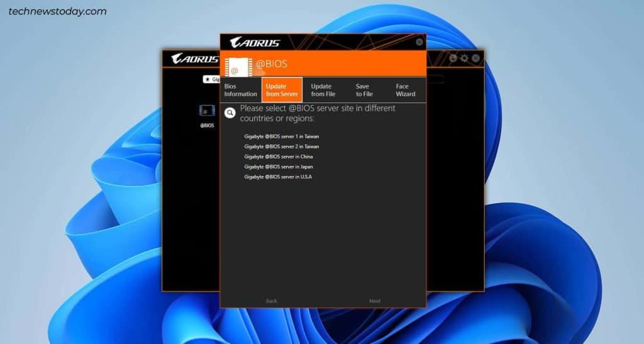
Task: Click the magnifier search icon beside server prompt
Action: click(x=230, y=113)
